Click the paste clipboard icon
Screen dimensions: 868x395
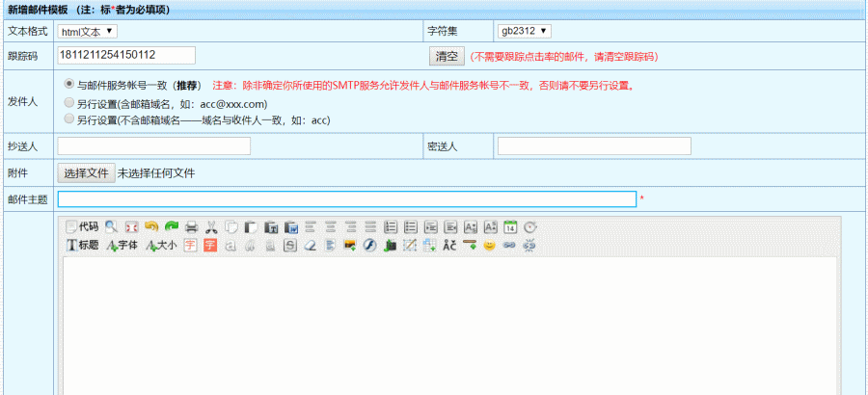(252, 226)
